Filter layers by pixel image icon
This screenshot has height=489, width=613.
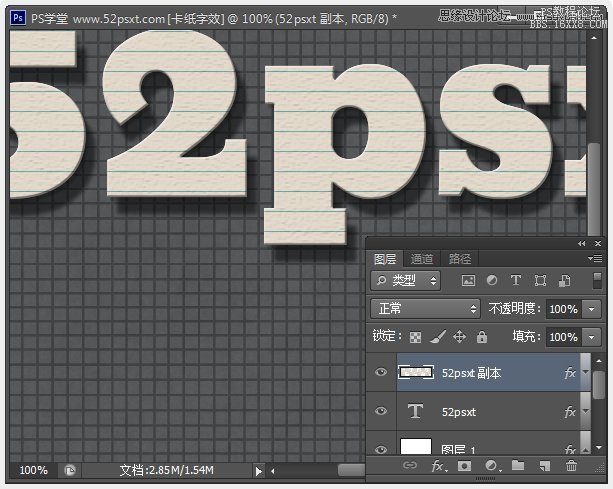click(468, 280)
